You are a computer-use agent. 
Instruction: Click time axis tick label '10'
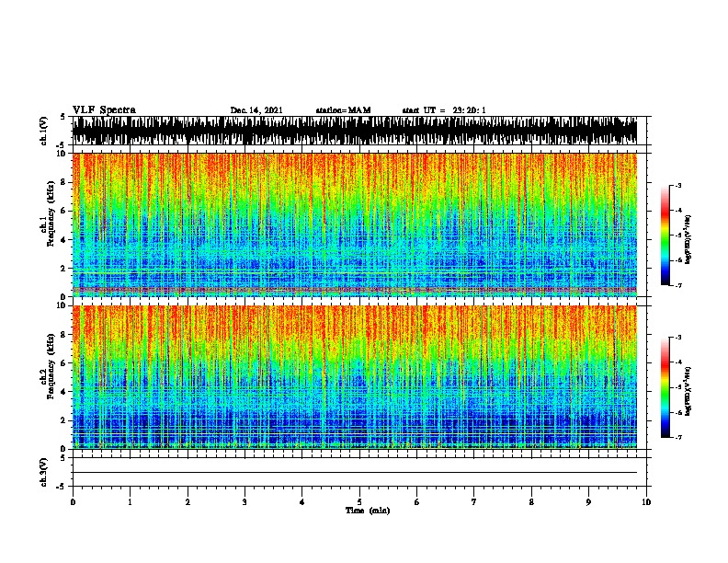[x=646, y=502]
